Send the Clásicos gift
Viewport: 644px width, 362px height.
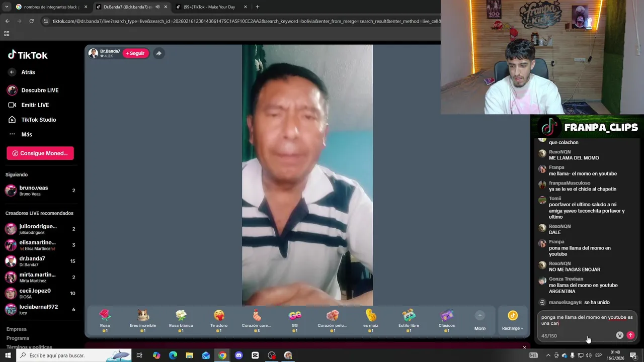click(447, 320)
